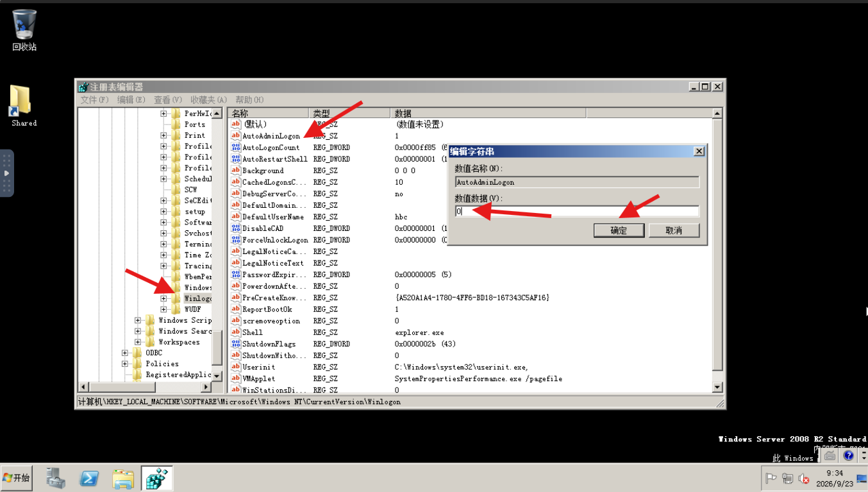The height and width of the screenshot is (492, 868).
Task: Select the ForceUnlockLogon value icon
Action: click(236, 240)
